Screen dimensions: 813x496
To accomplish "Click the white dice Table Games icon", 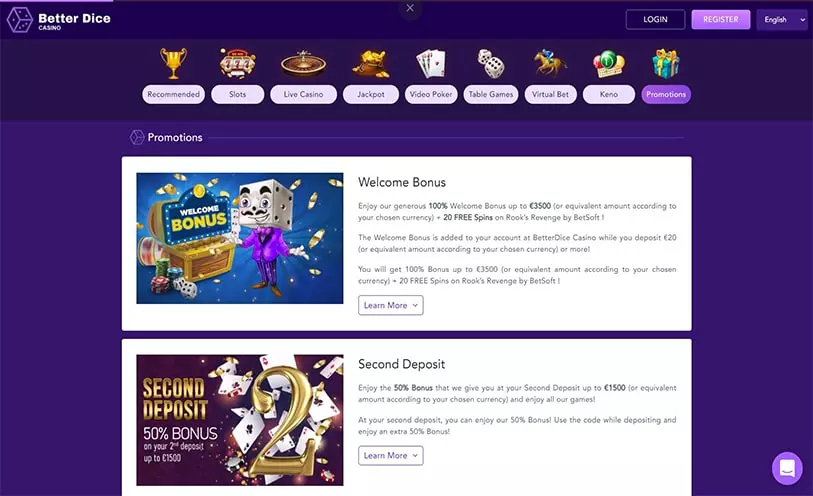I will 490,64.
